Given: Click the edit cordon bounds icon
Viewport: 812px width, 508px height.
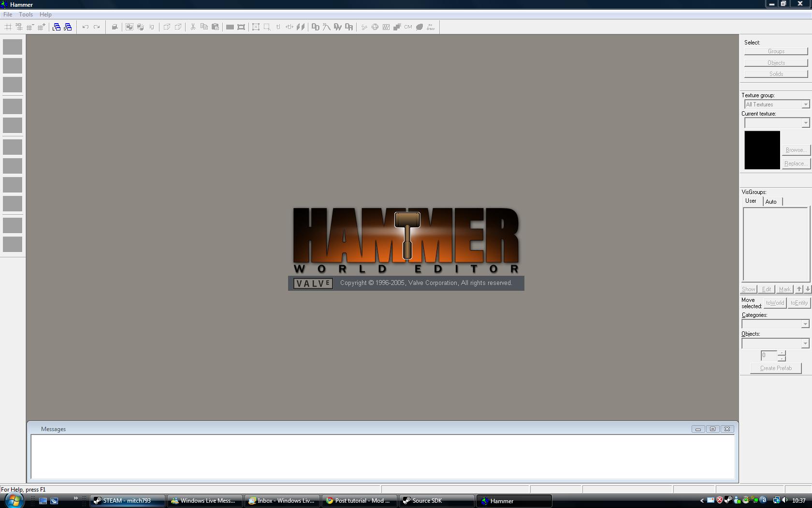Looking at the screenshot, I should [x=241, y=27].
